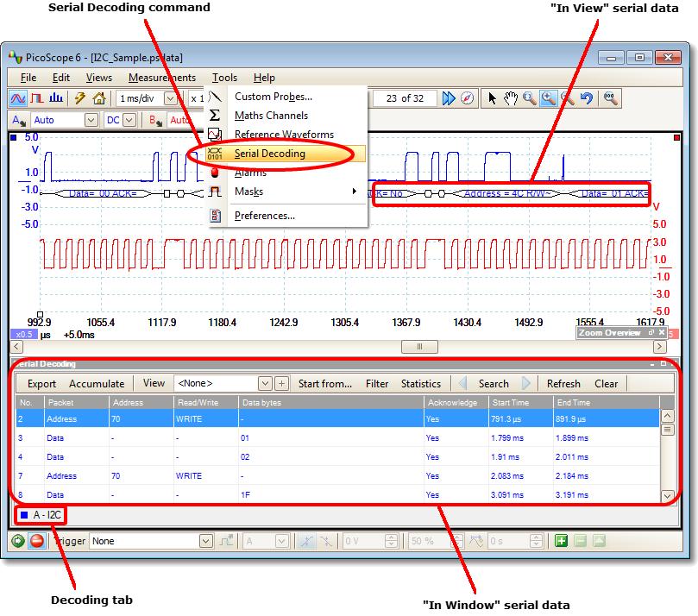Select the pointer arrow tool

(x=493, y=97)
